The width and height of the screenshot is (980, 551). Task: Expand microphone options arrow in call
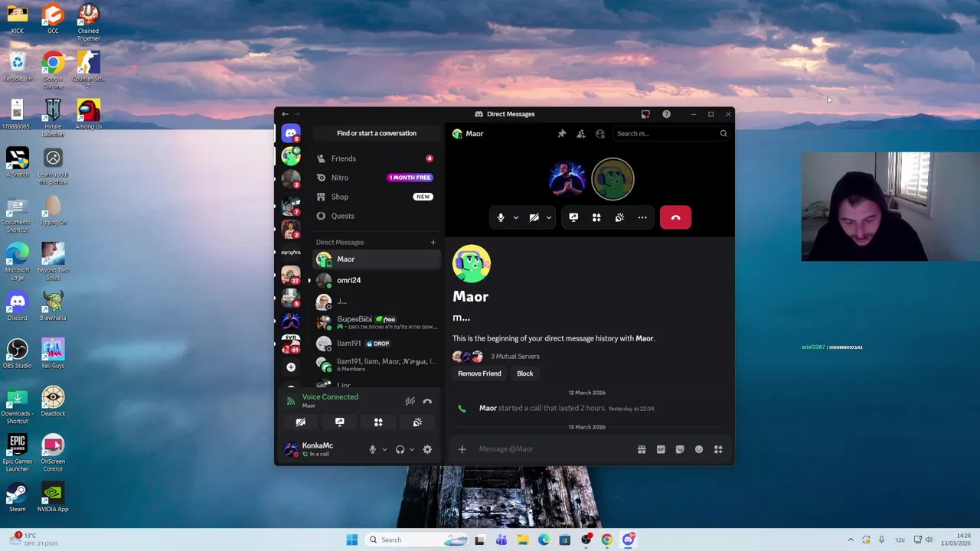tap(515, 217)
